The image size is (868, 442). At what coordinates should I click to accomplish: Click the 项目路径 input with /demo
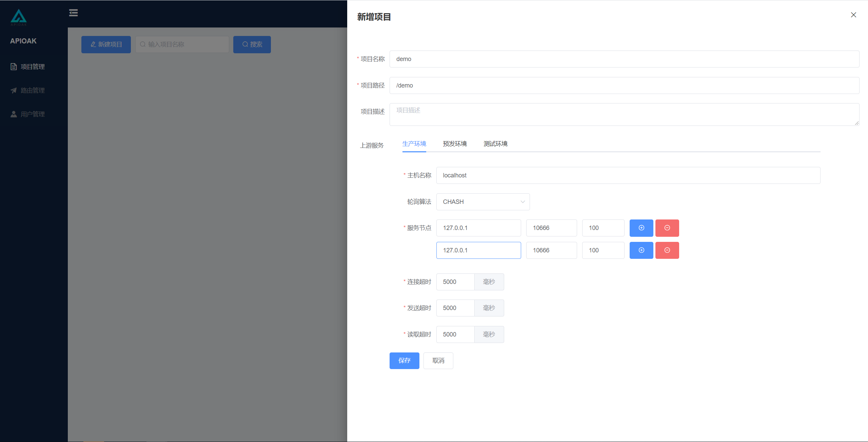coord(624,85)
